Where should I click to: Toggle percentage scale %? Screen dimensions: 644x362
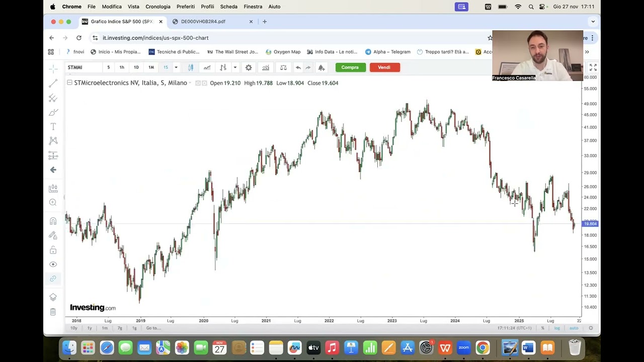[542, 328]
